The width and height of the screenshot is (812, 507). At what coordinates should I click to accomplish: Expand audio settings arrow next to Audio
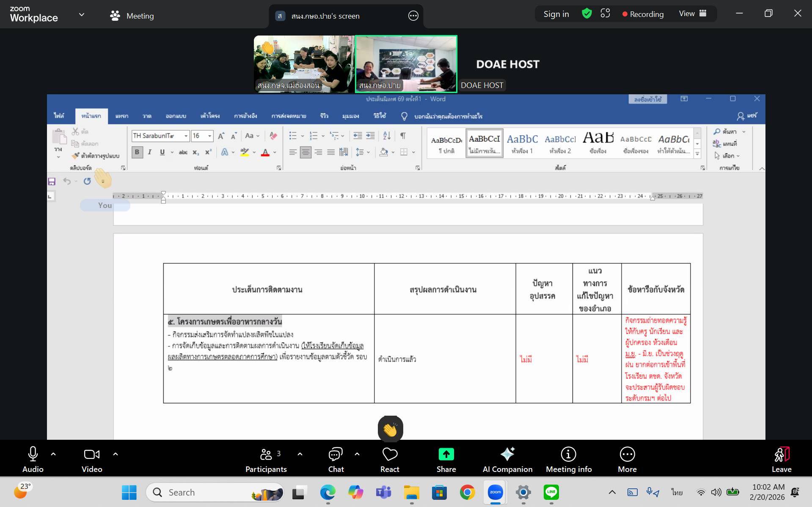tap(53, 454)
